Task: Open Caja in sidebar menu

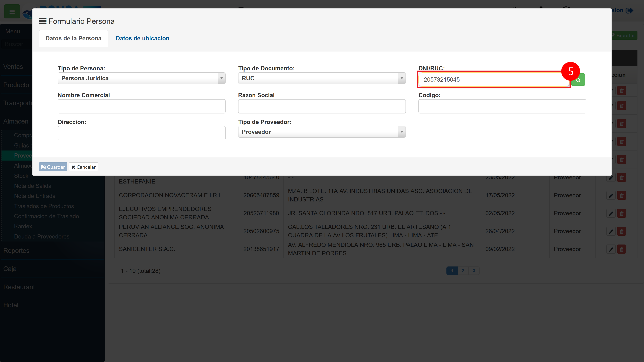Action: point(10,269)
